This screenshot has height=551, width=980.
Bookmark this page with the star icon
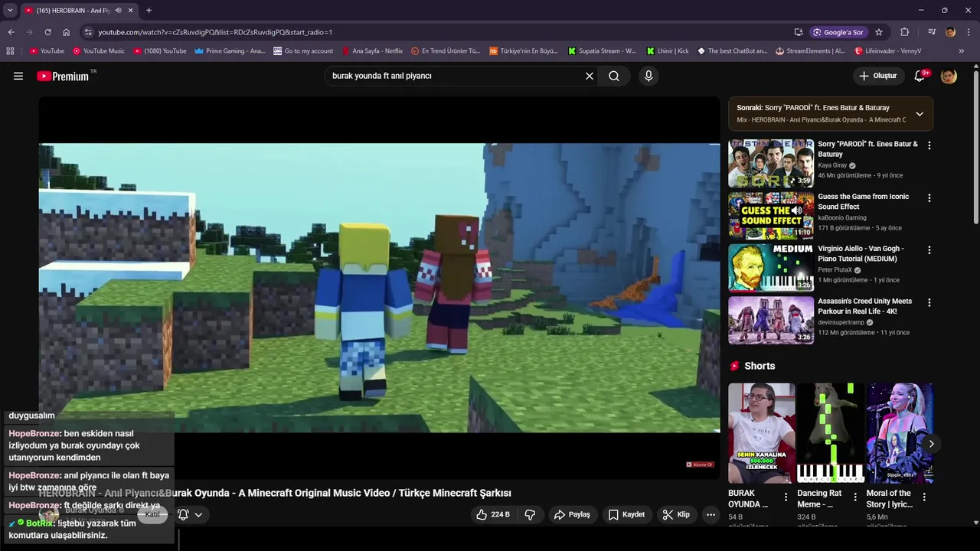click(x=879, y=32)
